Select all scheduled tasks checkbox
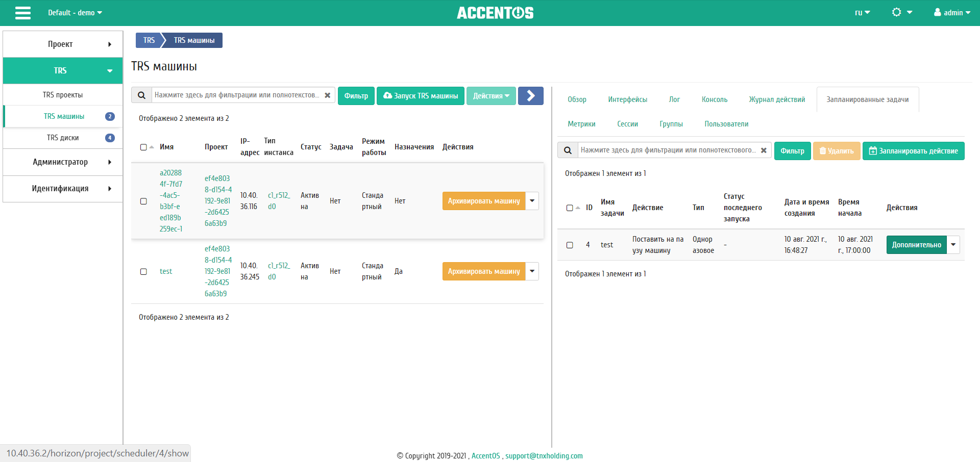980x462 pixels. (570, 208)
